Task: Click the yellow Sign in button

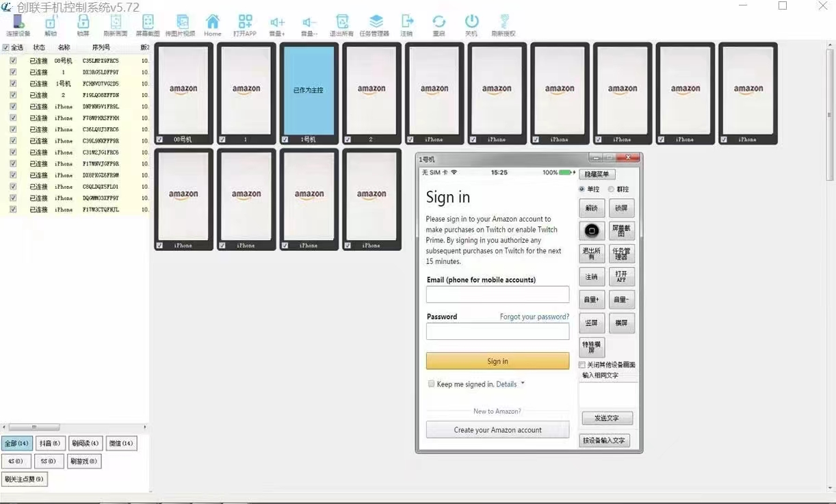Action: coord(497,361)
